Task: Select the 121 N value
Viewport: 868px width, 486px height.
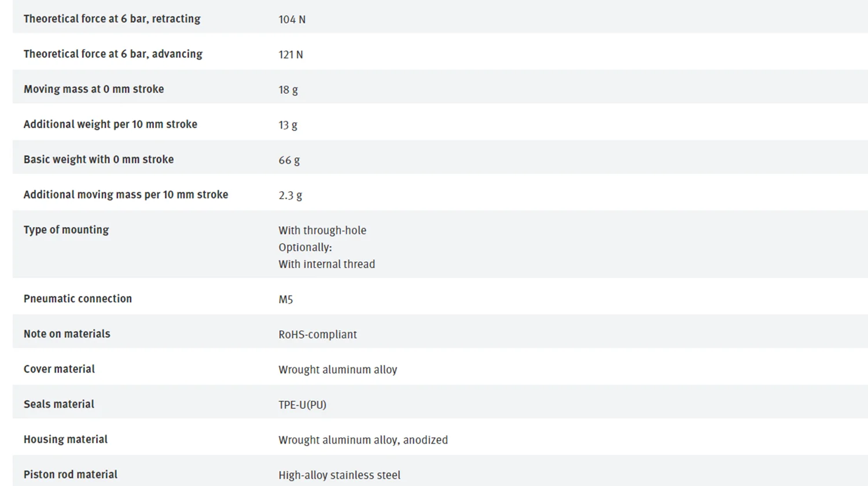Action: coord(290,54)
